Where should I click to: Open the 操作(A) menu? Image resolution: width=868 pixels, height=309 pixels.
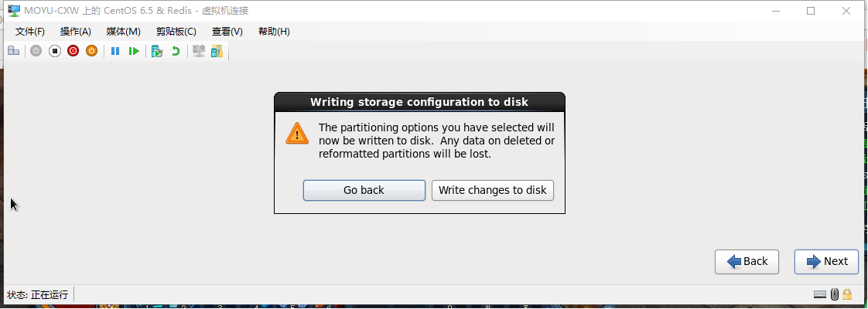pos(75,32)
